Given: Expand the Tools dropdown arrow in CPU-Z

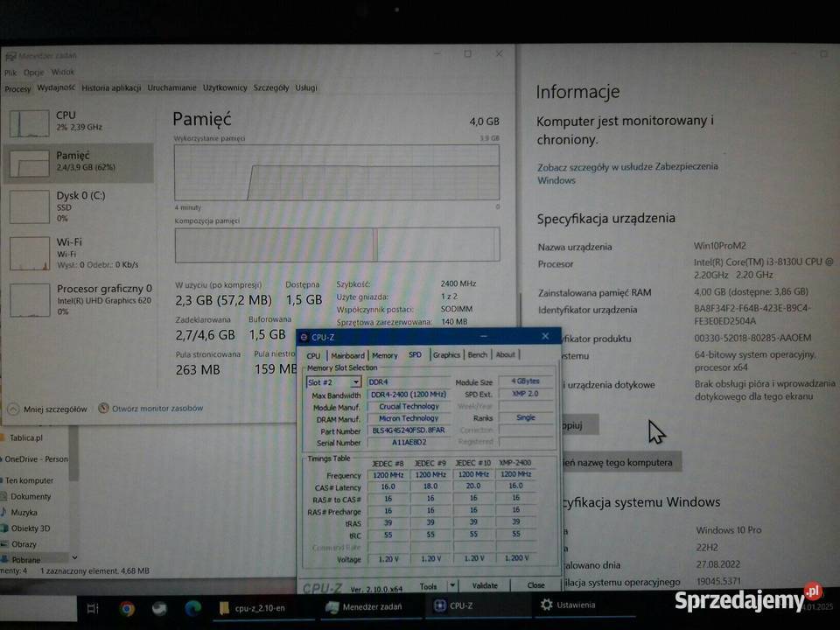Looking at the screenshot, I should tap(451, 585).
